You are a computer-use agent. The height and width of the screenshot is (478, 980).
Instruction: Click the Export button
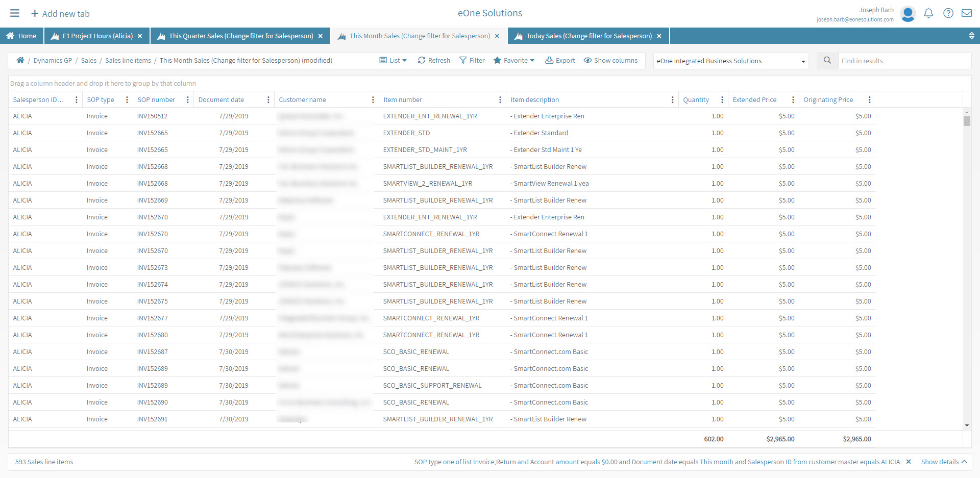[560, 60]
